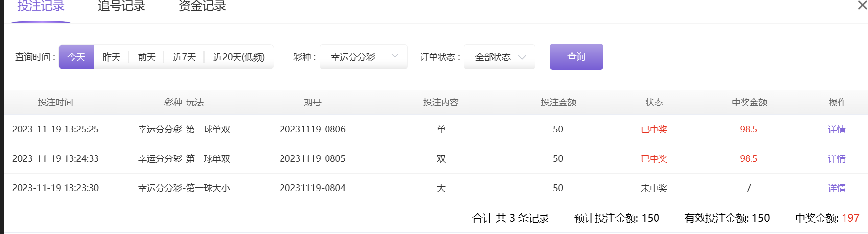Click the 状态 column header
Viewport: 868px width, 234px height.
[654, 103]
